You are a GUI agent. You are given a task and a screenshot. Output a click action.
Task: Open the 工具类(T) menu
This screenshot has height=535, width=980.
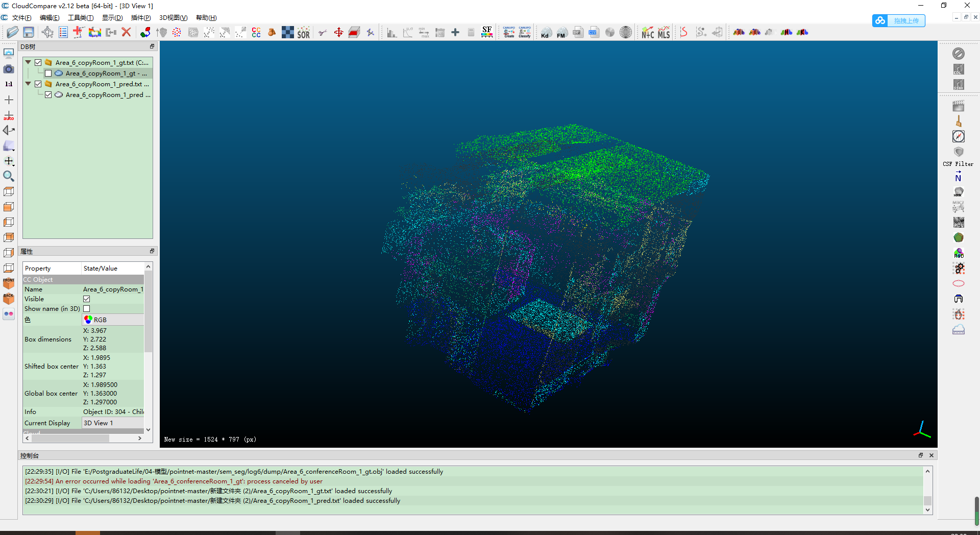click(x=81, y=18)
